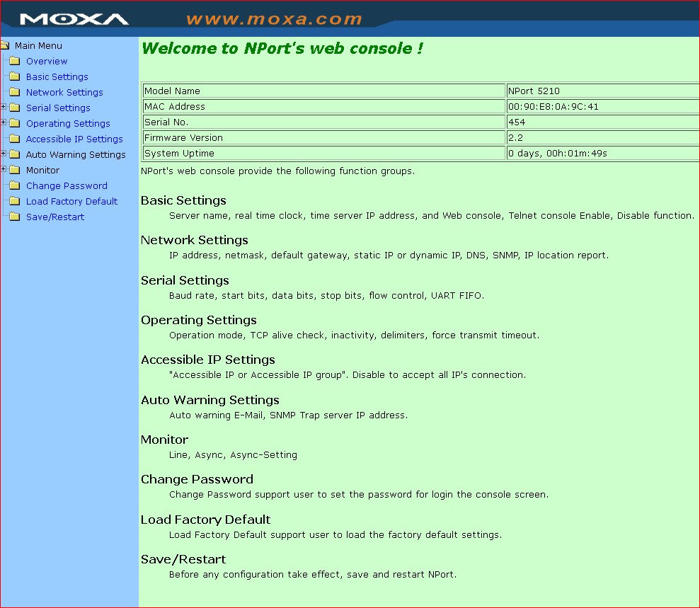The image size is (700, 608).
Task: Click the Save/Restart heading in main content
Action: pyautogui.click(x=183, y=559)
